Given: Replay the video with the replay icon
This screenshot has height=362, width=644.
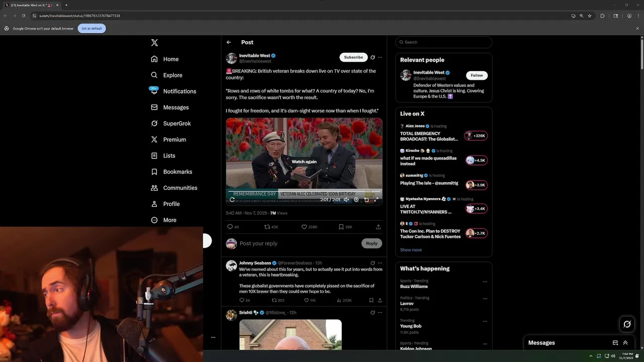Looking at the screenshot, I should 232,200.
